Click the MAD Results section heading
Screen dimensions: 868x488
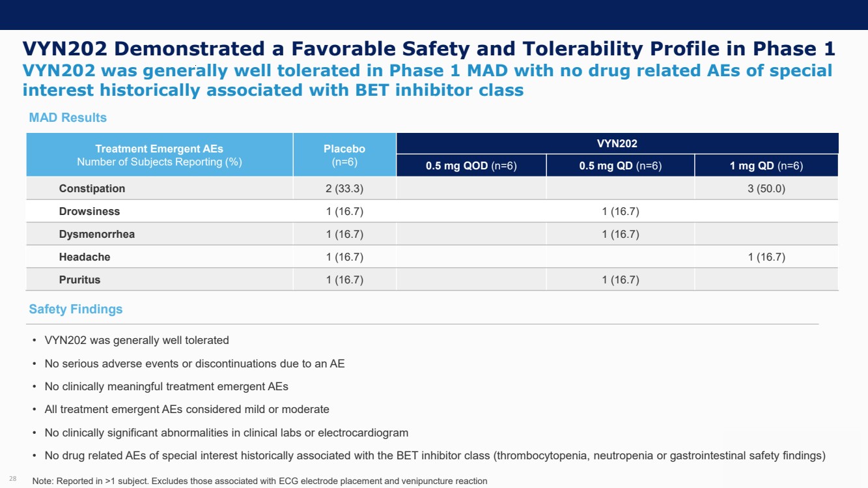(68, 118)
